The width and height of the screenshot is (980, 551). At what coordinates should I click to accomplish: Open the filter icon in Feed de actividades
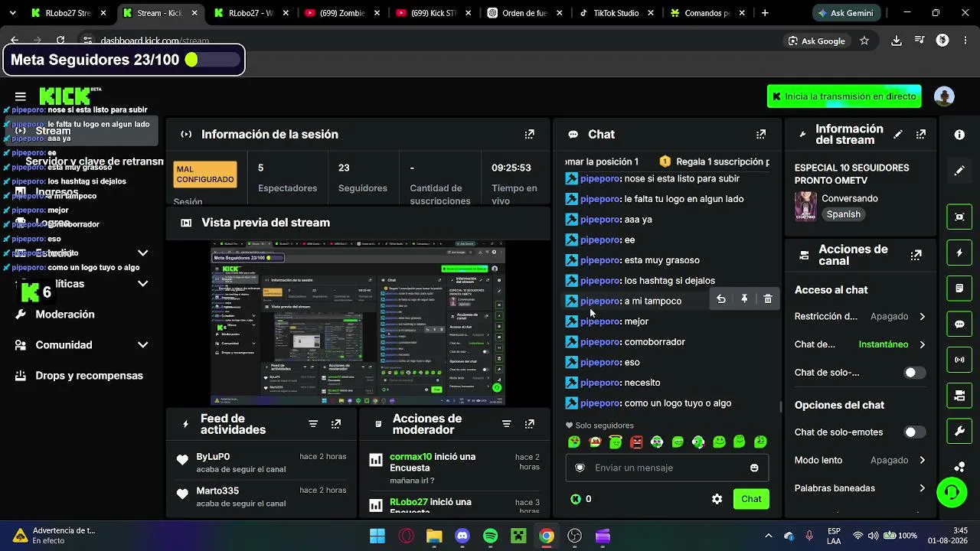click(313, 424)
